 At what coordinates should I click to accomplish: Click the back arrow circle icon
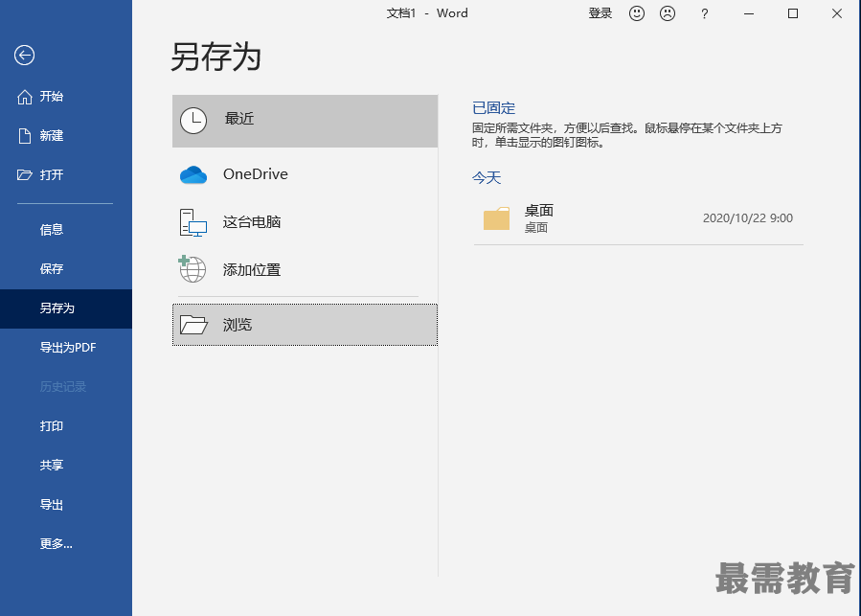tap(24, 55)
